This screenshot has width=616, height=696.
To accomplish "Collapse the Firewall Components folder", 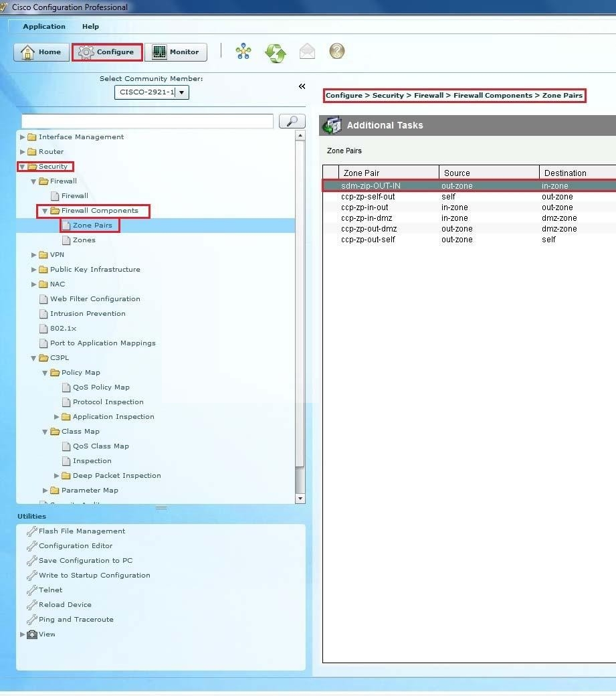I will coord(45,211).
